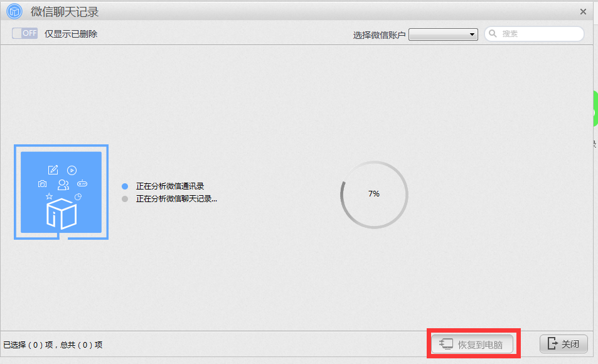Click the gray dot beside 正在分析微信聊天记录

coord(124,198)
